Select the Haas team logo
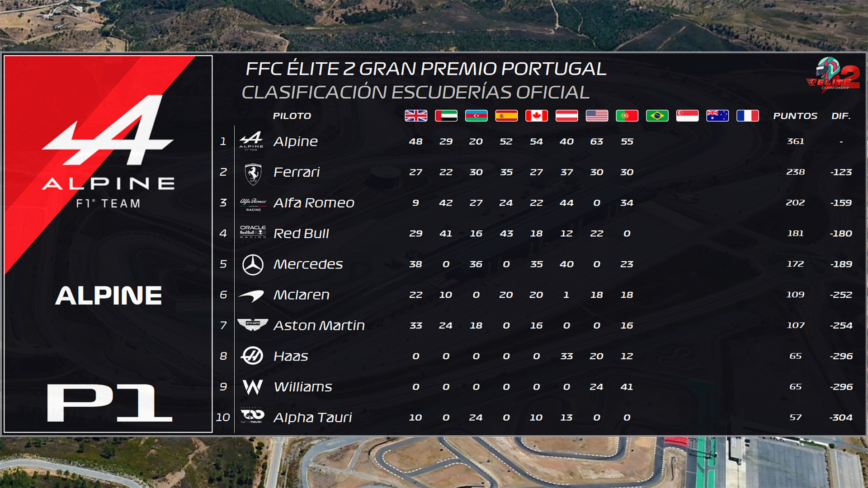The width and height of the screenshot is (868, 488). click(x=252, y=356)
